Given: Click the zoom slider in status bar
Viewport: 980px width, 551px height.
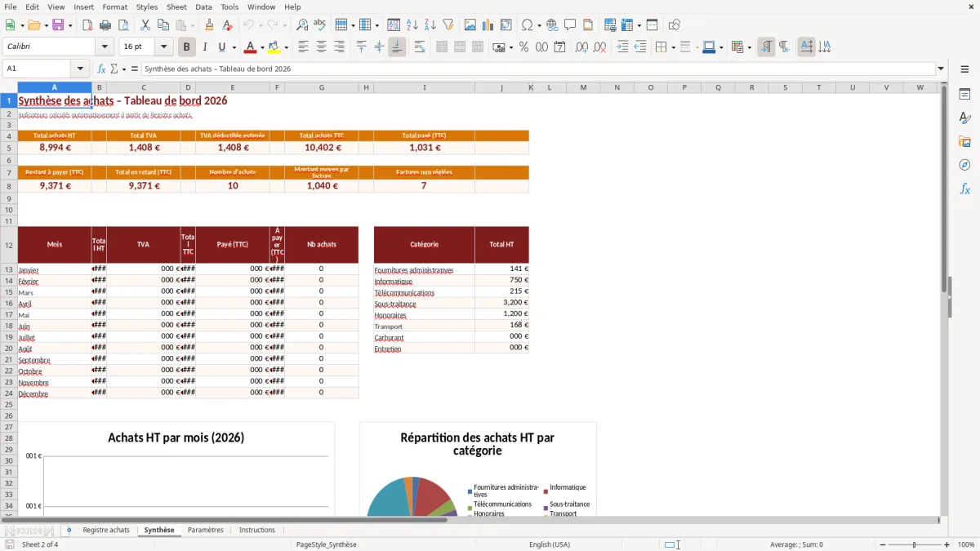Looking at the screenshot, I should (914, 544).
